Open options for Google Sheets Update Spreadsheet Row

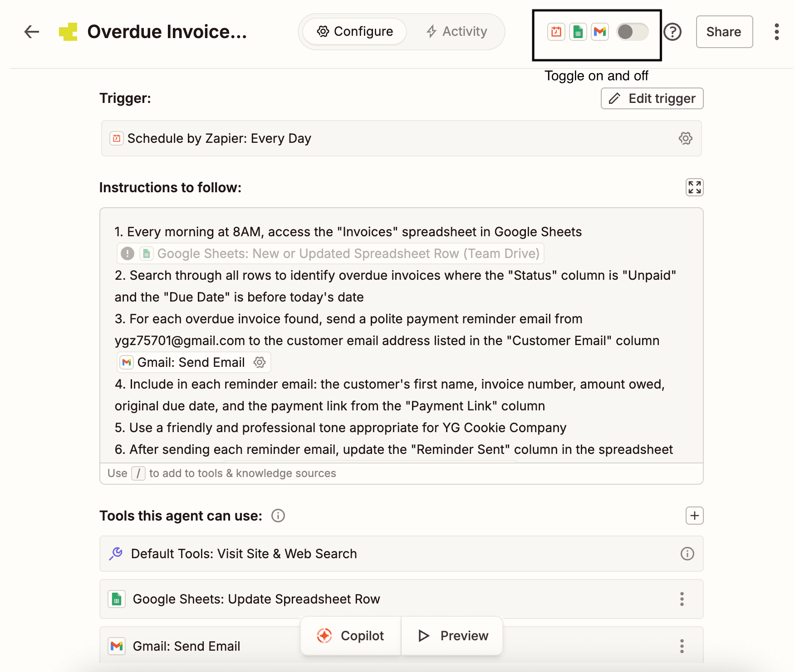click(x=682, y=599)
